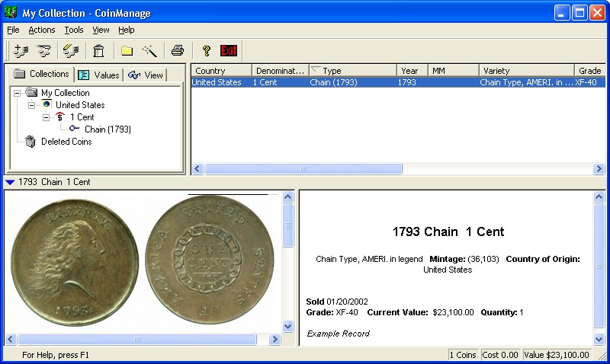Select Chain (1793) tree item
This screenshot has height=364, width=610.
(108, 129)
